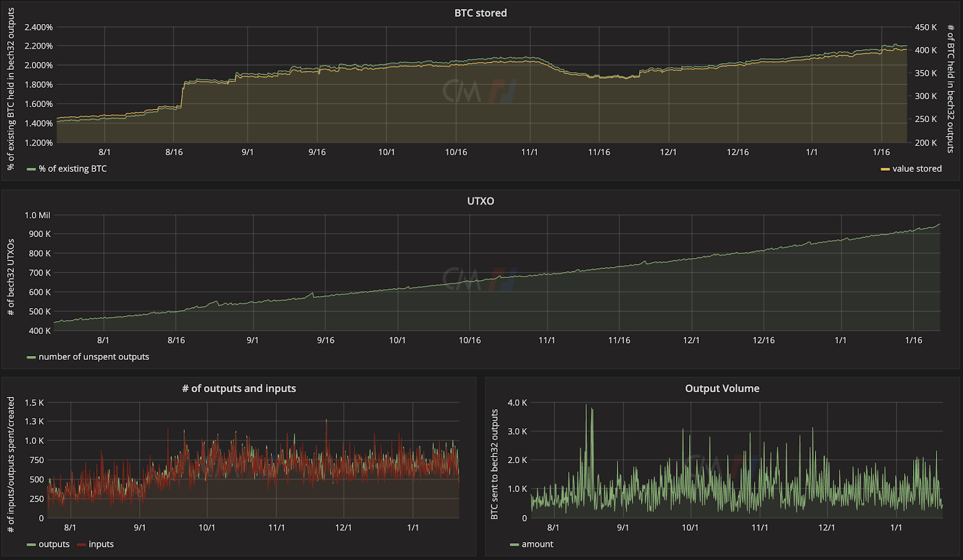Click the '# of inputs/outputs spent/created' axis title
Image resolution: width=963 pixels, height=560 pixels.
click(x=11, y=464)
